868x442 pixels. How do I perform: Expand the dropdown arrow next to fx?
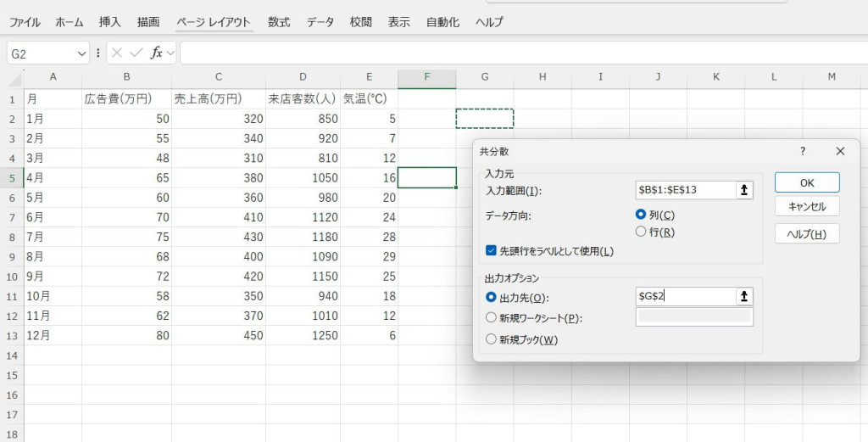170,53
